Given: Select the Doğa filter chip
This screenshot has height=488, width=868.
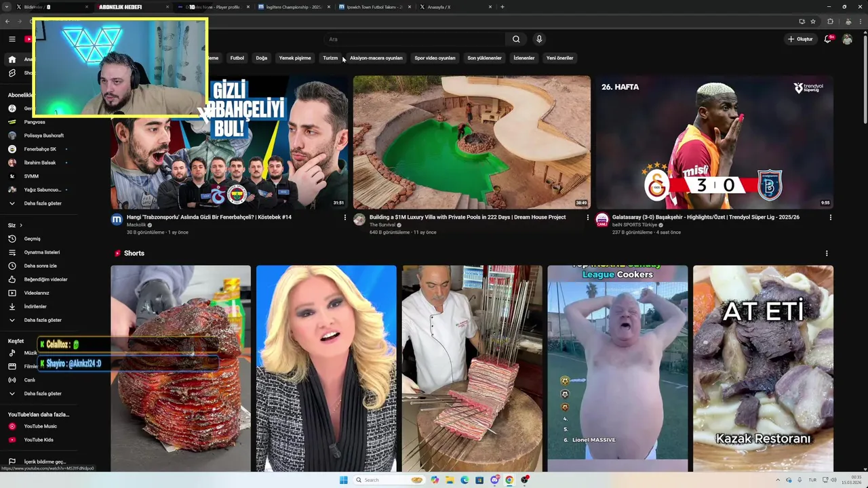Looking at the screenshot, I should (x=262, y=58).
